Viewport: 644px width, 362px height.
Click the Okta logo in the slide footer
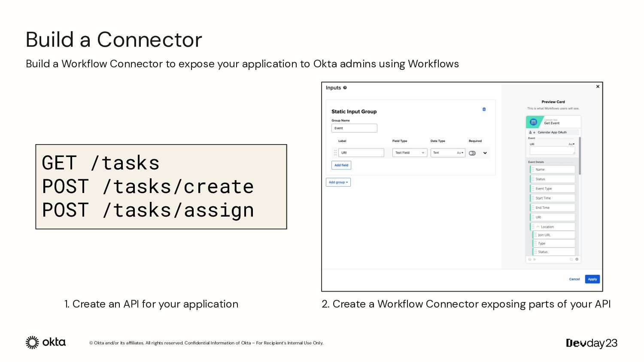click(46, 342)
